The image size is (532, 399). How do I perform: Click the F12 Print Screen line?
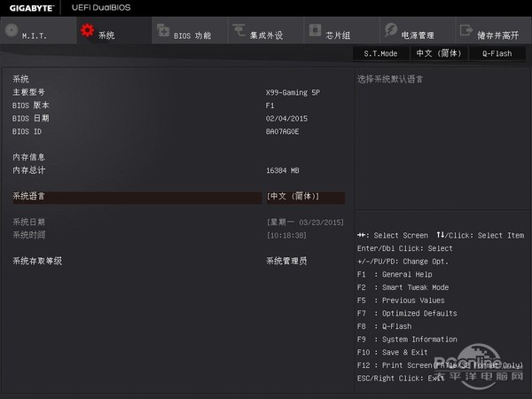[x=440, y=365]
